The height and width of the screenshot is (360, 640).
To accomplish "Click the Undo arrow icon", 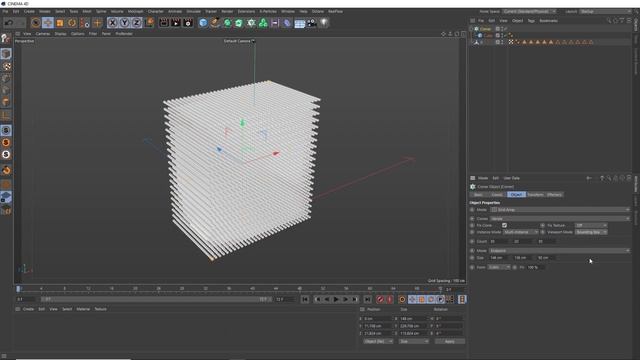I will [x=9, y=23].
